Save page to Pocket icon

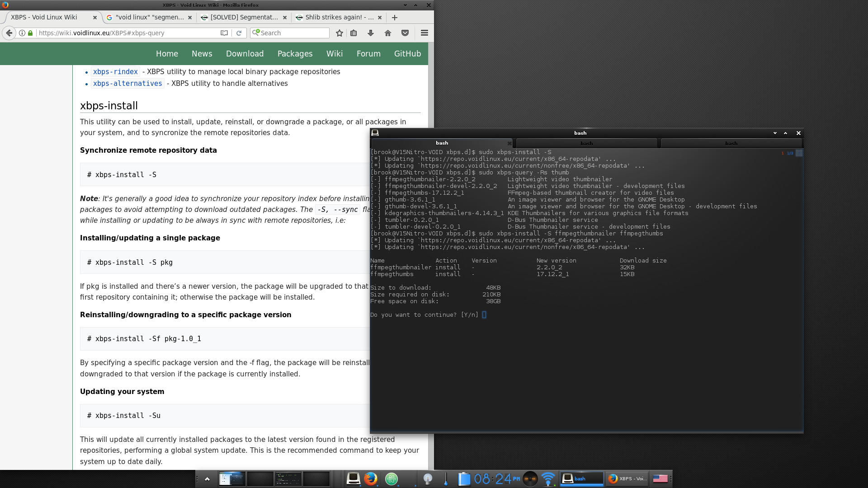405,33
